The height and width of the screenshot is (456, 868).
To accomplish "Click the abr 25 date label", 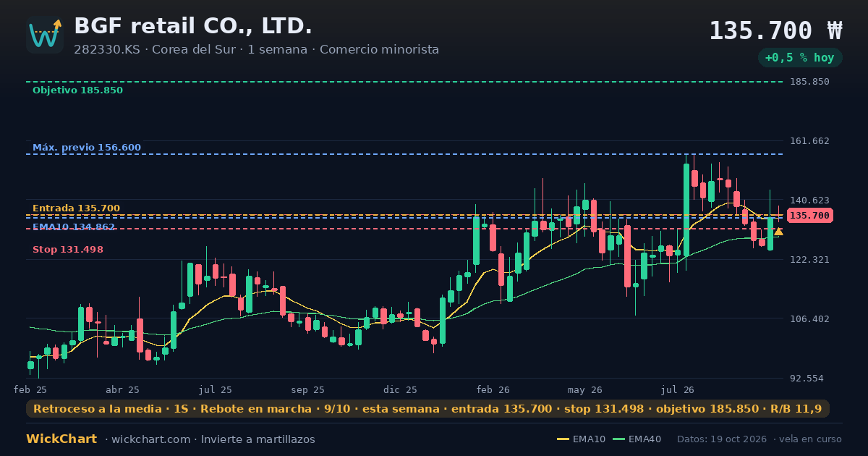I will pos(122,389).
